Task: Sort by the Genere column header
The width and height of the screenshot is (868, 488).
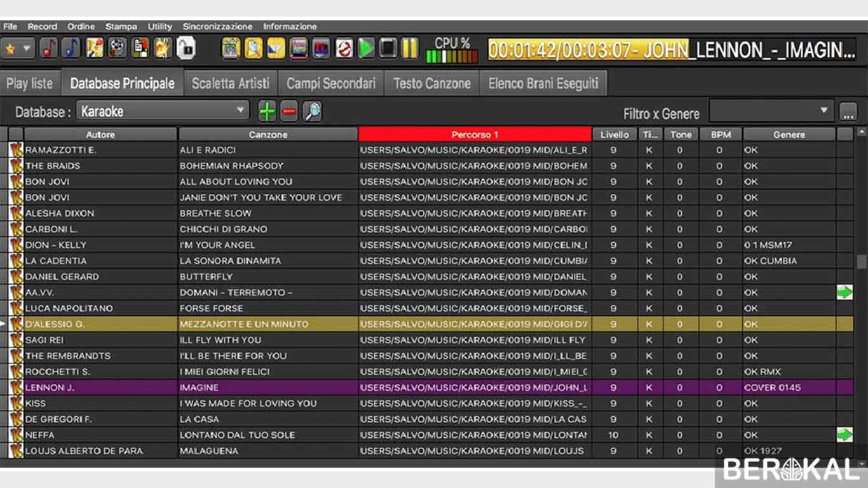Action: point(789,135)
